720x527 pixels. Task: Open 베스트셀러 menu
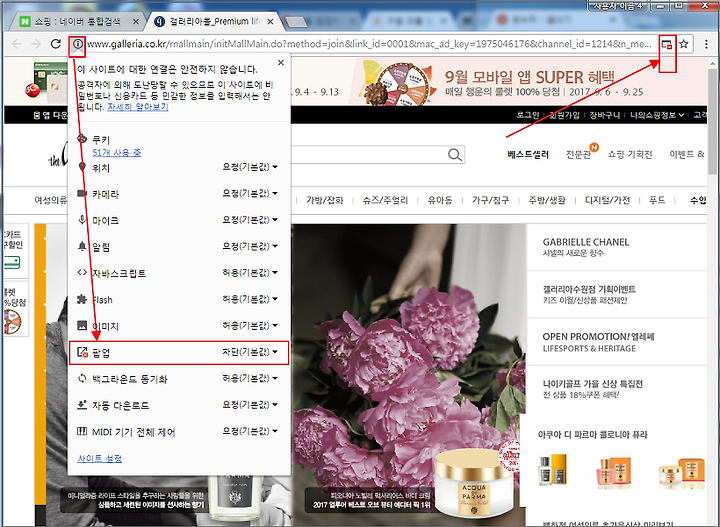click(528, 155)
